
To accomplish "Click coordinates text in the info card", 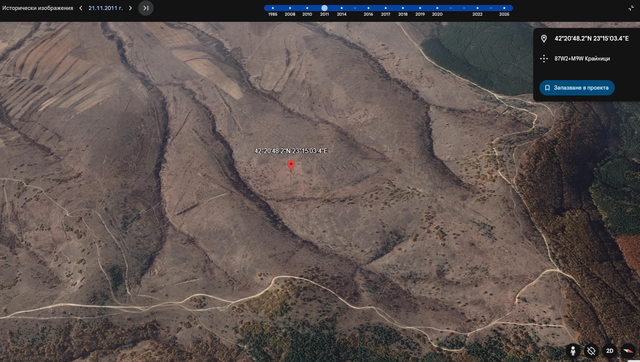I will 591,38.
